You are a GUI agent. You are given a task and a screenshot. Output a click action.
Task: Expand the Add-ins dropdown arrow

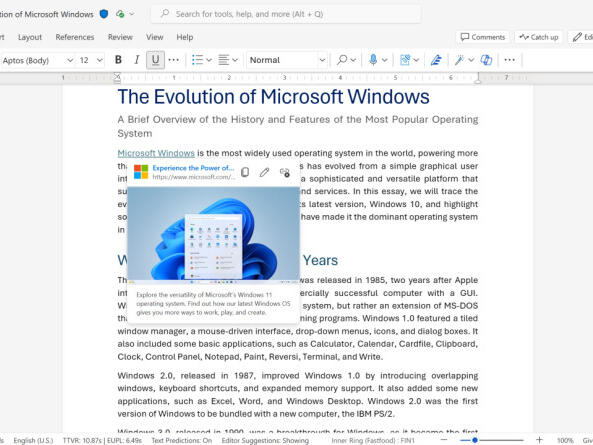point(416,60)
